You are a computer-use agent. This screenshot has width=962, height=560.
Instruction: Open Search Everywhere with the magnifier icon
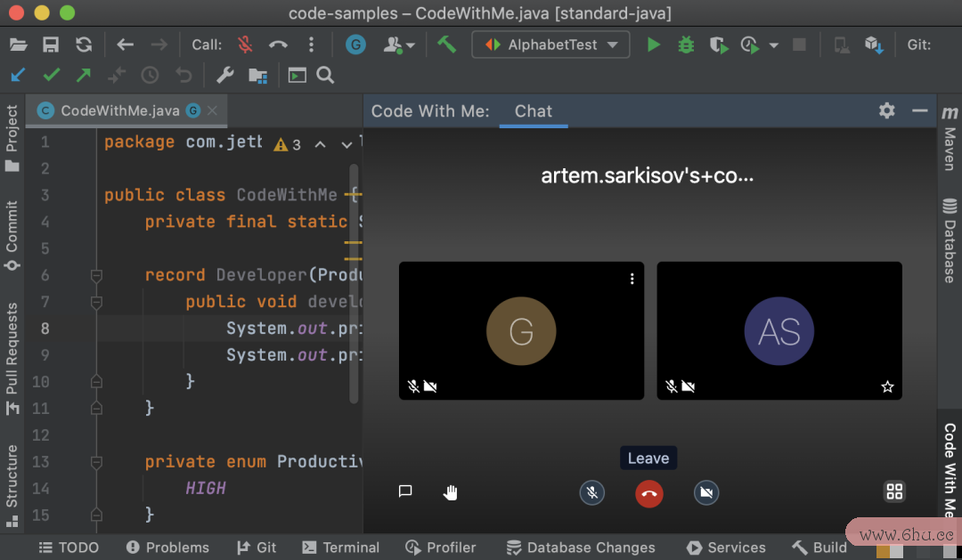325,75
